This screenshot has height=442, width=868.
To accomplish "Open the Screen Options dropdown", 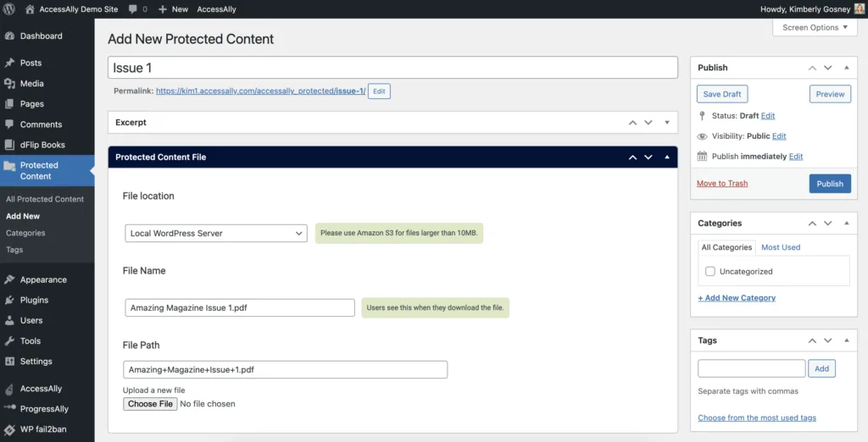I will pos(815,28).
